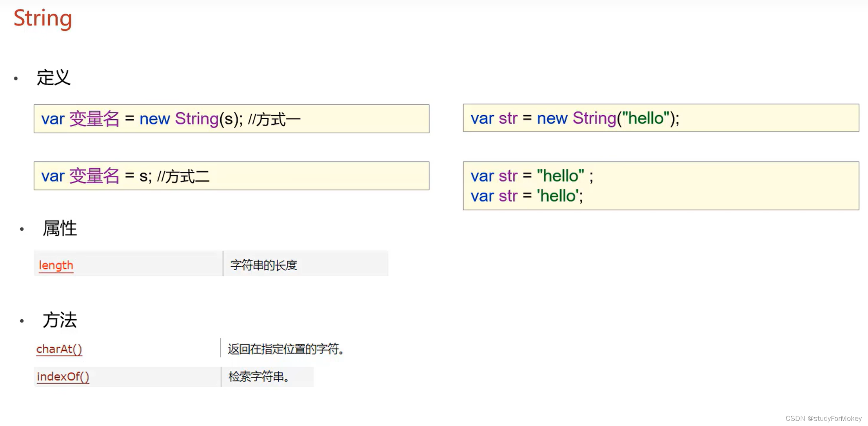Click the line 'var str = "hello" ;'
Image resolution: width=868 pixels, height=426 pixels.
click(532, 176)
